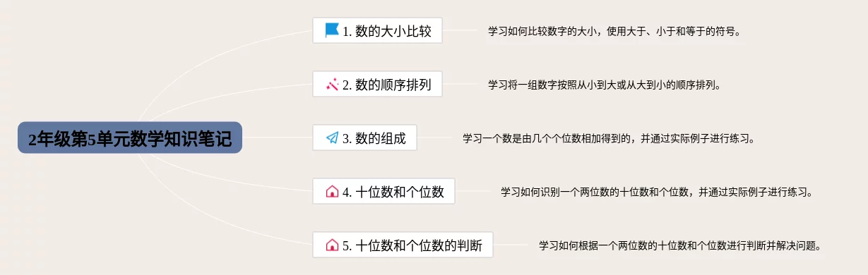Click the note about 进行判断并解决问题
Viewport: 868px width, 275px height.
click(680, 246)
